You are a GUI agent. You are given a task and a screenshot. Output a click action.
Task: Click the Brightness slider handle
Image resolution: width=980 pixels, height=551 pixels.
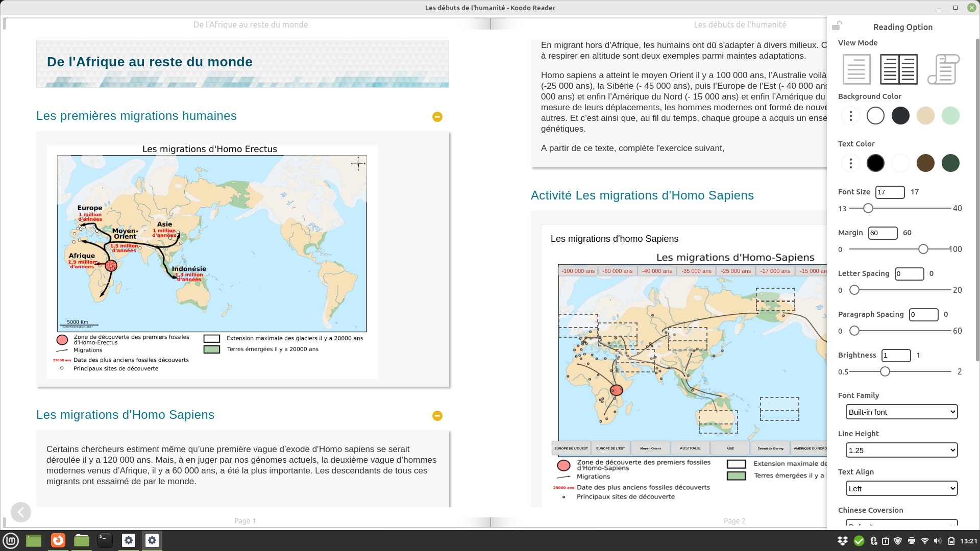(x=885, y=371)
